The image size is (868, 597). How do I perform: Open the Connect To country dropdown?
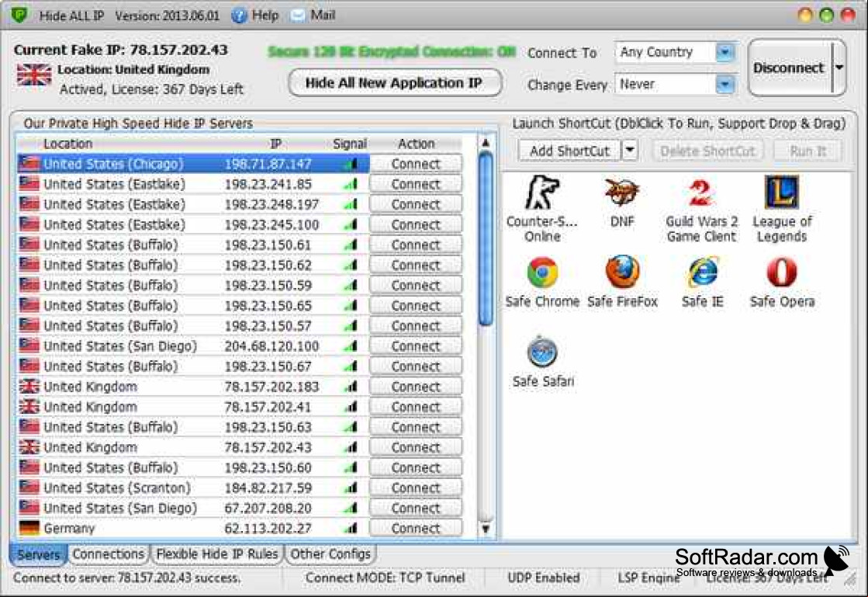click(724, 53)
